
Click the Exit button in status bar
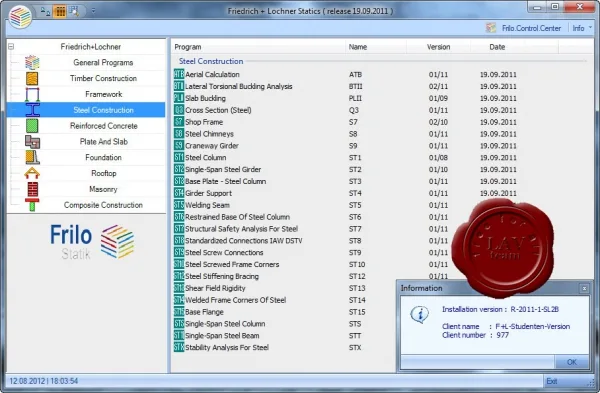point(552,381)
